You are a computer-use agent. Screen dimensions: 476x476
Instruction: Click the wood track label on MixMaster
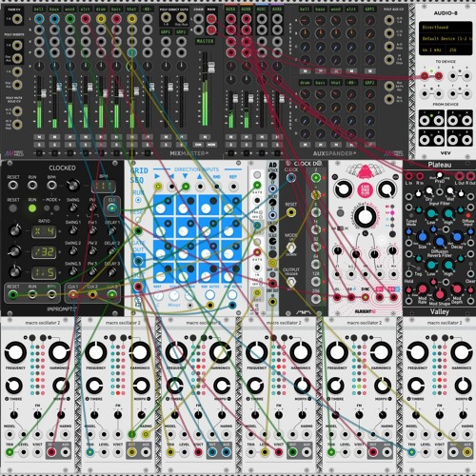click(x=69, y=10)
